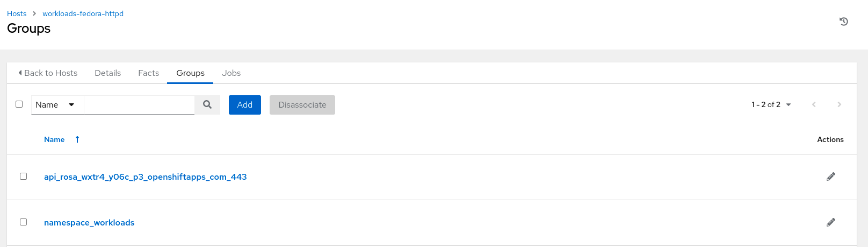Click Back to Hosts
868x247 pixels.
(x=48, y=73)
